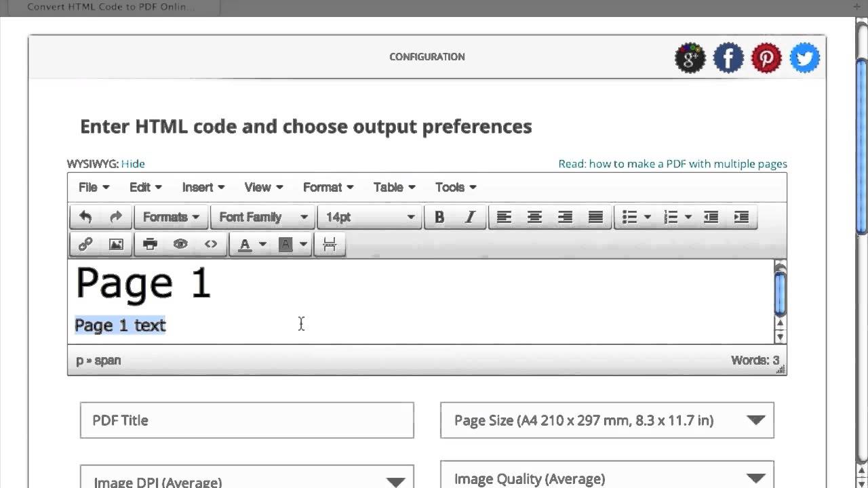868x488 pixels.
Task: Open multiple pages PDF guide link
Action: (673, 163)
